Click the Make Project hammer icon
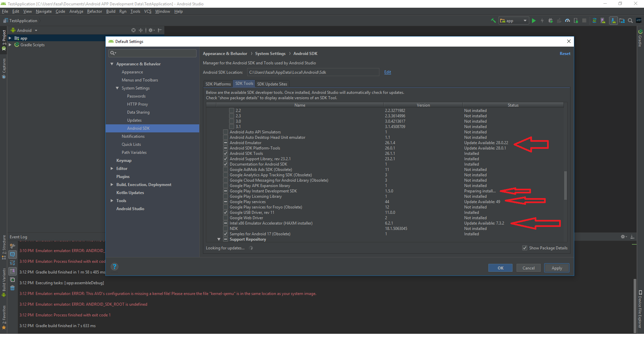Viewport: 644px width, 362px height. click(x=493, y=21)
